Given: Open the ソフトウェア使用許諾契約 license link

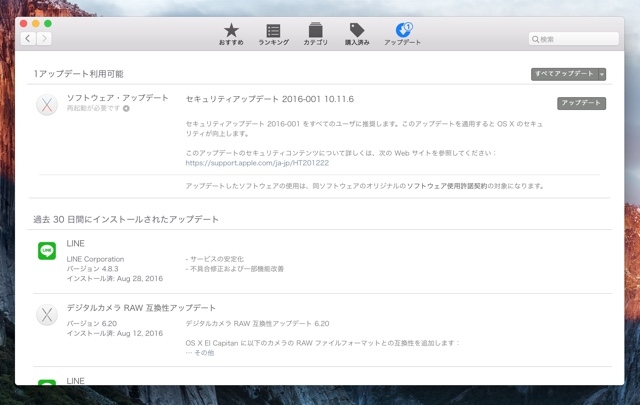Looking at the screenshot, I should coord(447,186).
